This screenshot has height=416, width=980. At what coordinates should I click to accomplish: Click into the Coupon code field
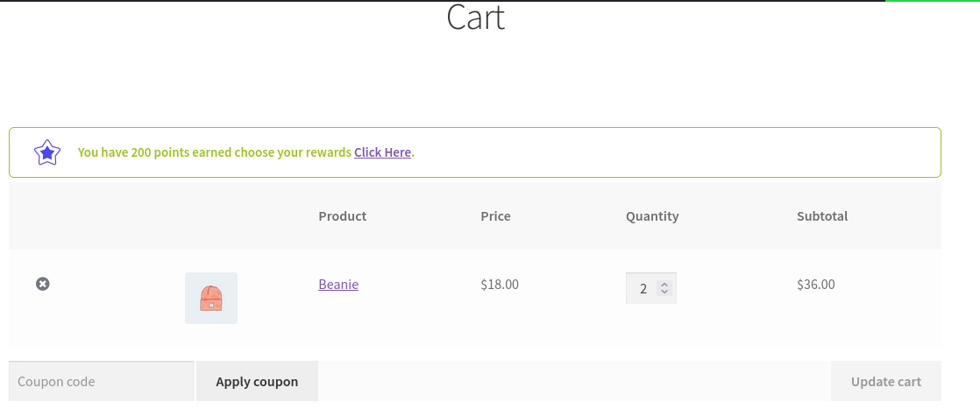102,381
